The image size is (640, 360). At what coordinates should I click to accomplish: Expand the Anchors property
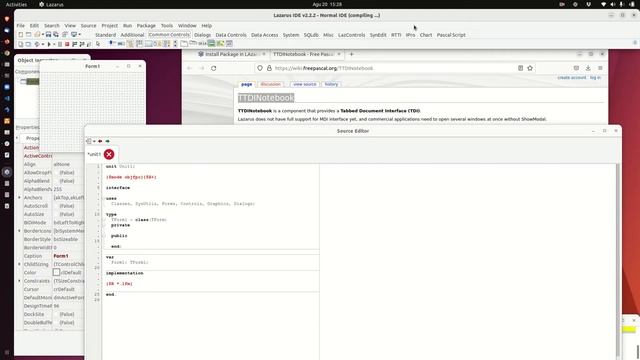coord(19,198)
